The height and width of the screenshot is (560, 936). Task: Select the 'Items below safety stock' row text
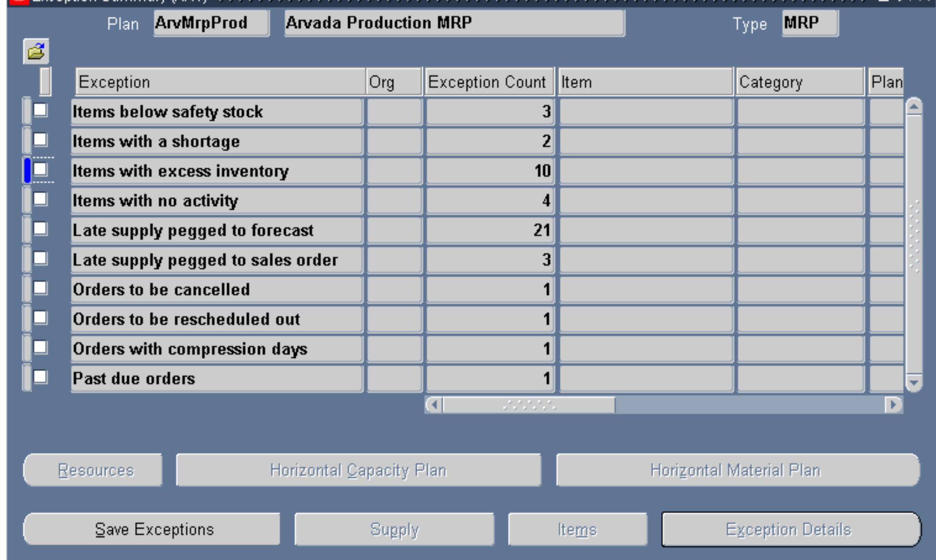[x=167, y=112]
